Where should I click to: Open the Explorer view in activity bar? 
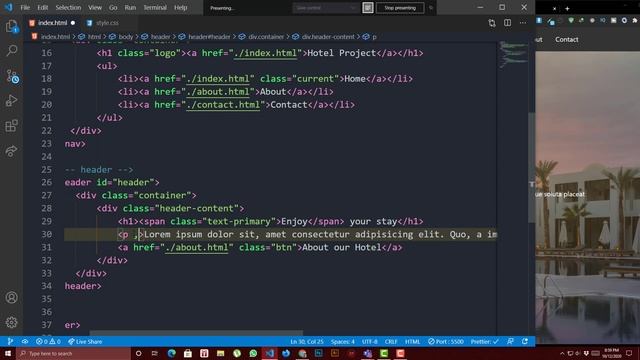(x=11, y=27)
